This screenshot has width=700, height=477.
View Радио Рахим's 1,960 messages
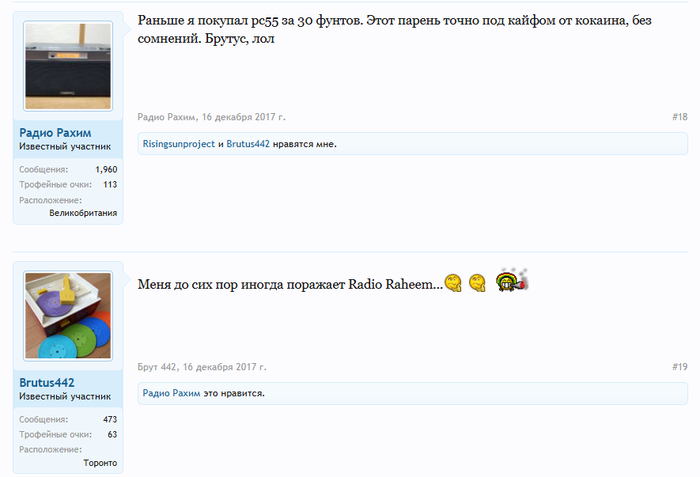(x=106, y=170)
